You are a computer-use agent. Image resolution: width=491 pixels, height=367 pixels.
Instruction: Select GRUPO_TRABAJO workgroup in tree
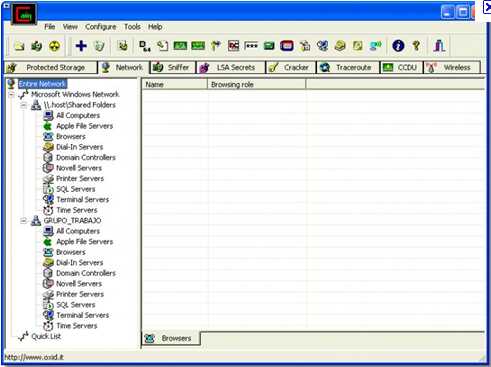72,221
